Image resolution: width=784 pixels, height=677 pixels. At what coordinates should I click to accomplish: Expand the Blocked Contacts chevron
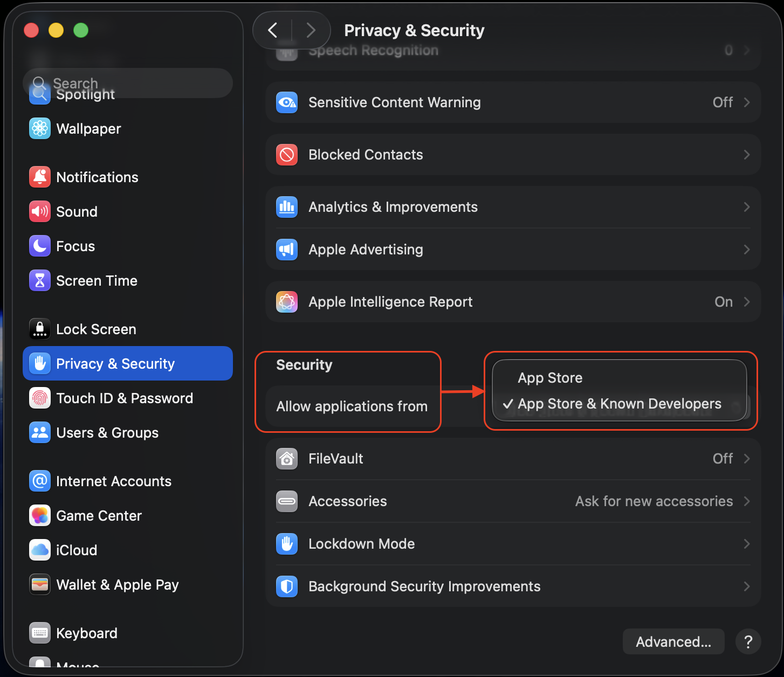(747, 155)
